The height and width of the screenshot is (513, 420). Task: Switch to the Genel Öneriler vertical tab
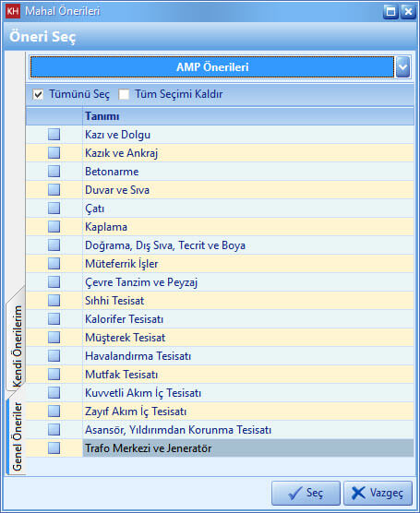coord(16,435)
